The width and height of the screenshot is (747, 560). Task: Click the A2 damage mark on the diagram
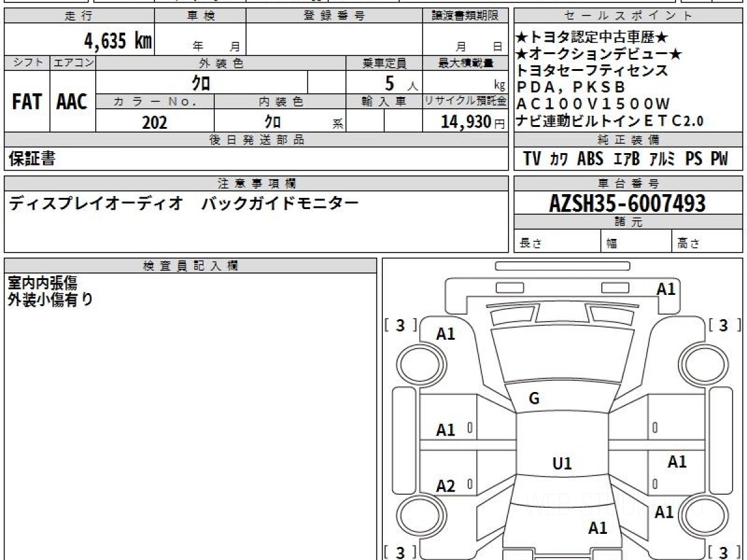[446, 486]
